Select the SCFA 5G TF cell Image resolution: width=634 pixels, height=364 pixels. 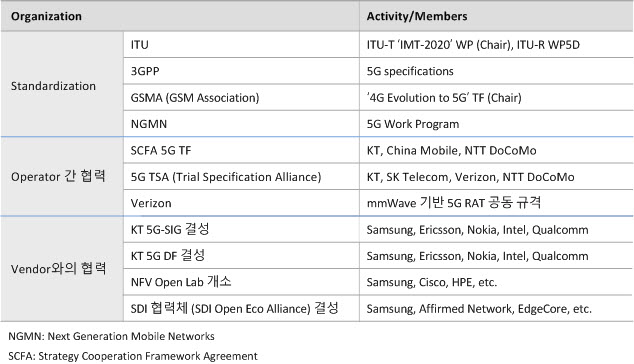241,150
